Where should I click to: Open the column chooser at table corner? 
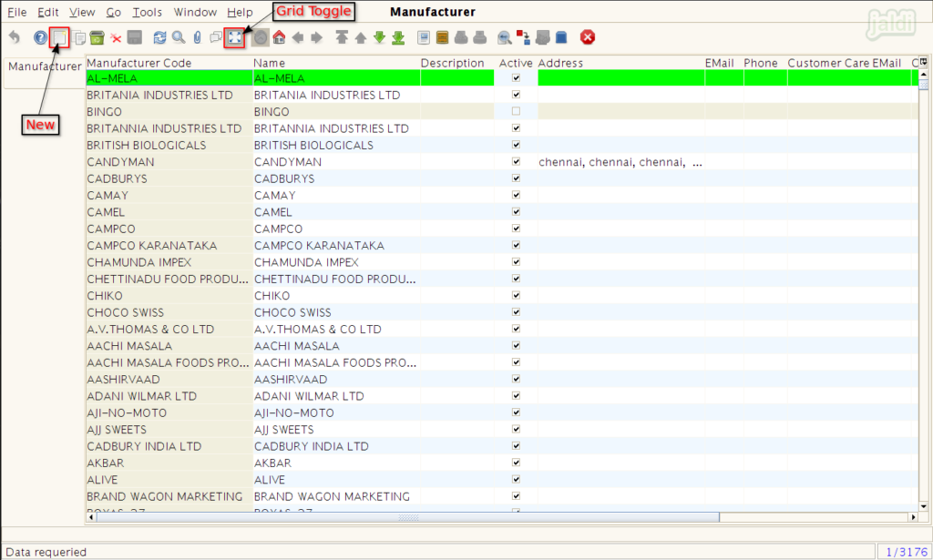[923, 62]
